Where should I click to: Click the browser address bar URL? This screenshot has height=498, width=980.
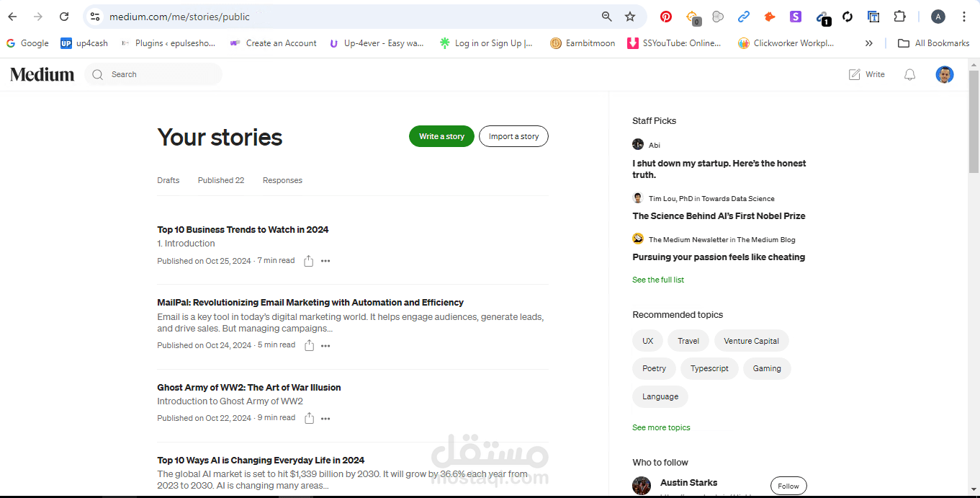click(x=179, y=17)
